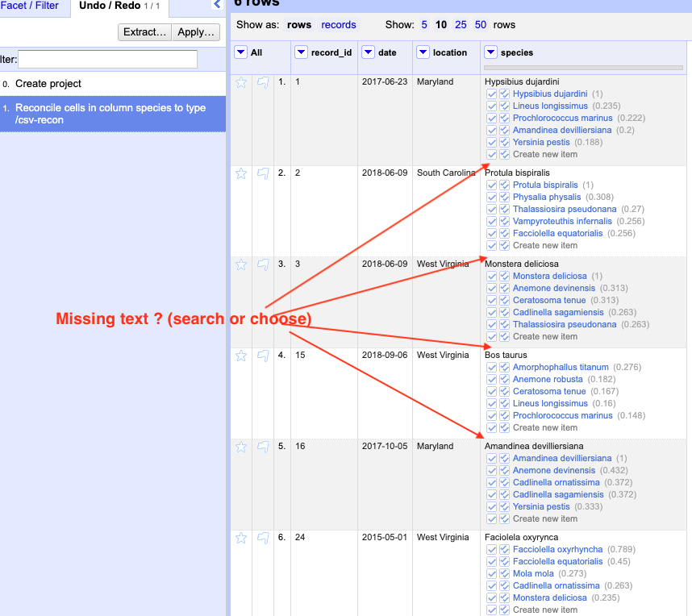Select the Undo / Redo tab
This screenshot has height=616, width=692.
pyautogui.click(x=119, y=6)
